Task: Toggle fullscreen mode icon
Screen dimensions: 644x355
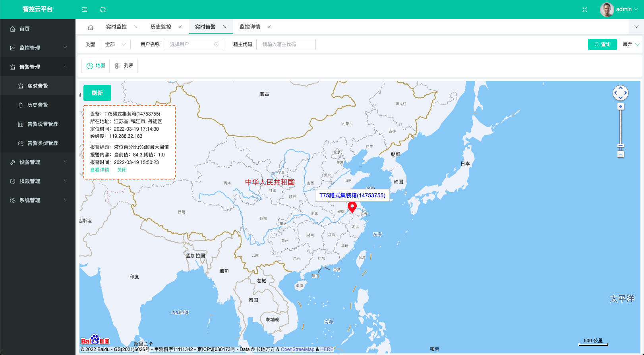Action: pos(584,10)
